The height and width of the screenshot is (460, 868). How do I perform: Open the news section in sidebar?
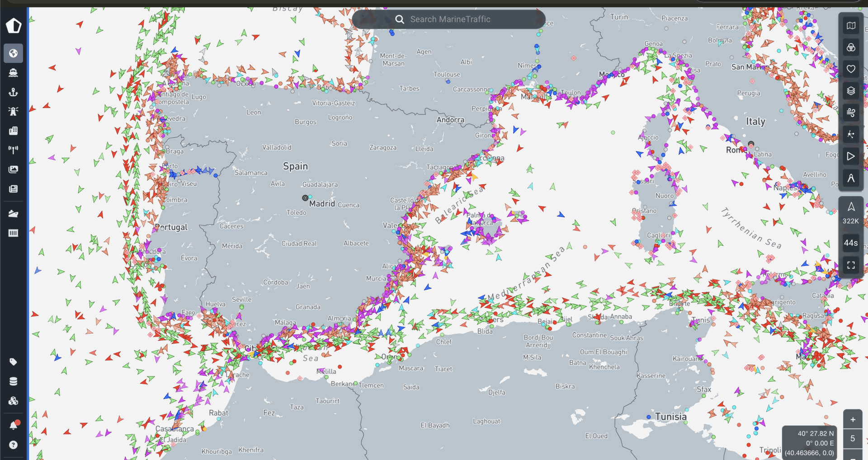click(x=13, y=189)
